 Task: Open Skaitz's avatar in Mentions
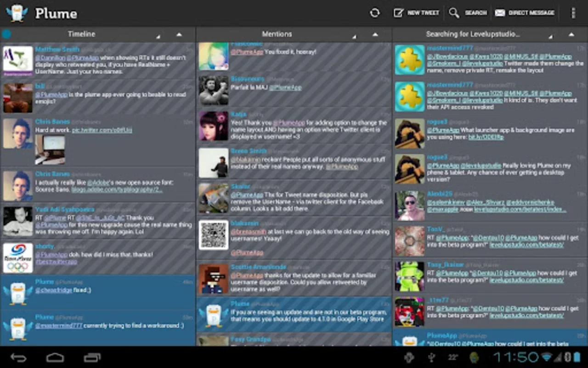pos(214,198)
